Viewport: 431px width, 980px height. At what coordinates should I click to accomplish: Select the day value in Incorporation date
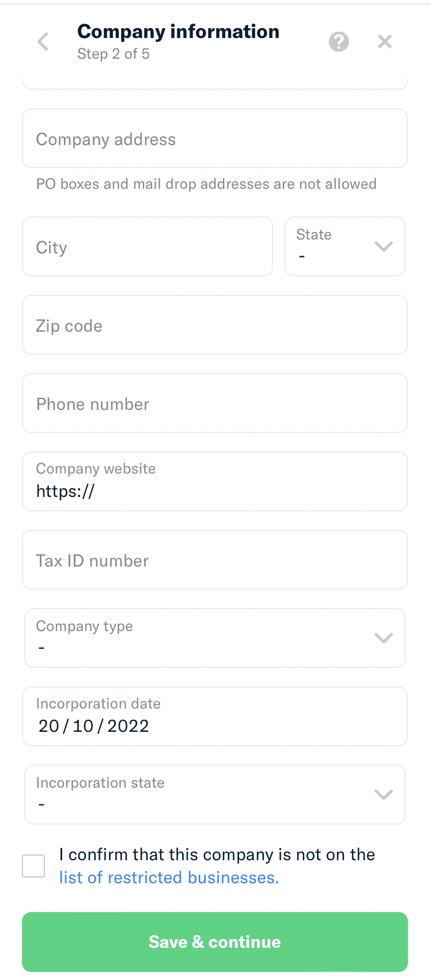[x=48, y=726]
